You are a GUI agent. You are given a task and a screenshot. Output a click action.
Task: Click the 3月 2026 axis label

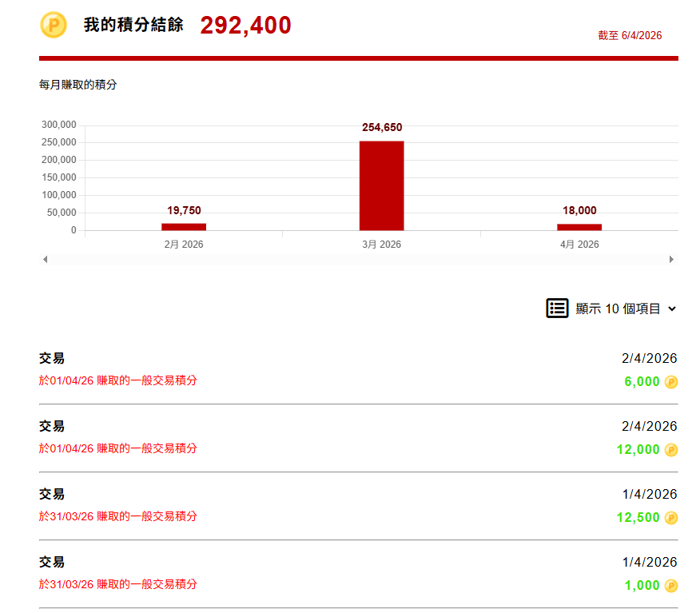tap(382, 245)
